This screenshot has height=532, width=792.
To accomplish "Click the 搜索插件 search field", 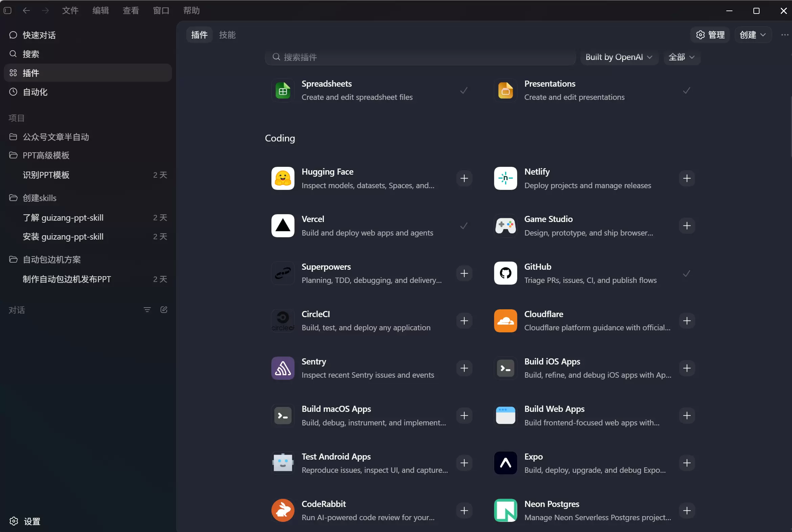I will (420, 57).
